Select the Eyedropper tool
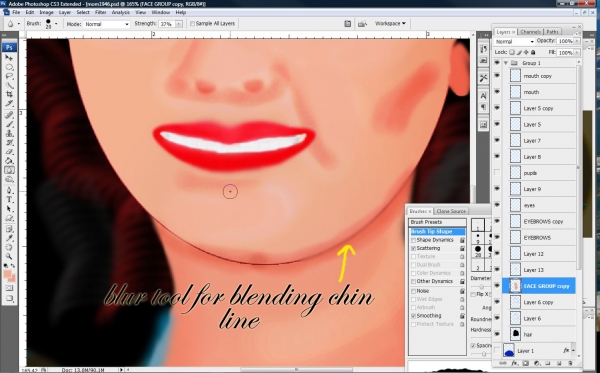Viewport: 600px width, 373px height. (x=9, y=238)
